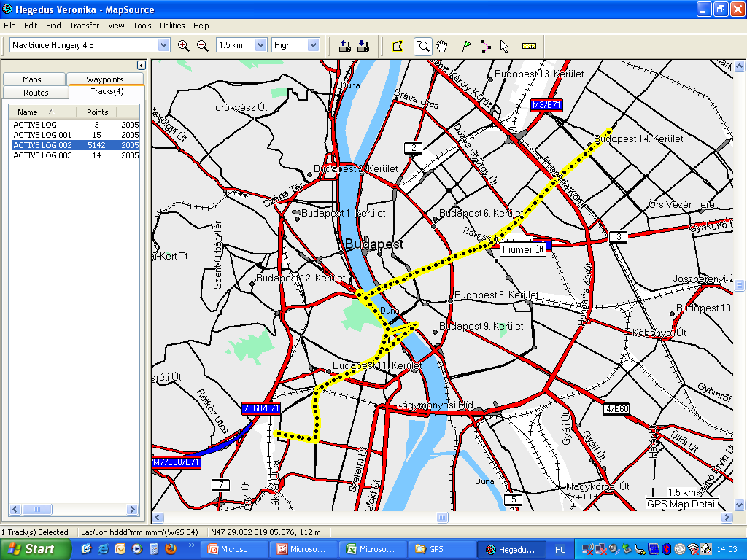
Task: Open the File menu
Action: click(x=9, y=26)
